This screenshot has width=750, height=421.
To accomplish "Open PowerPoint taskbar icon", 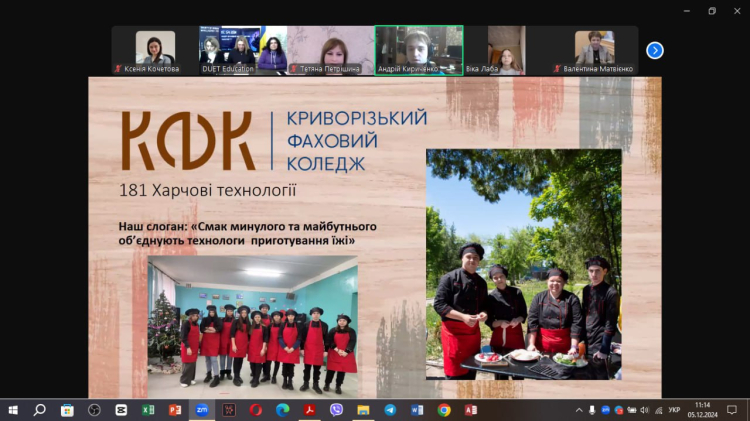I will coord(175,410).
